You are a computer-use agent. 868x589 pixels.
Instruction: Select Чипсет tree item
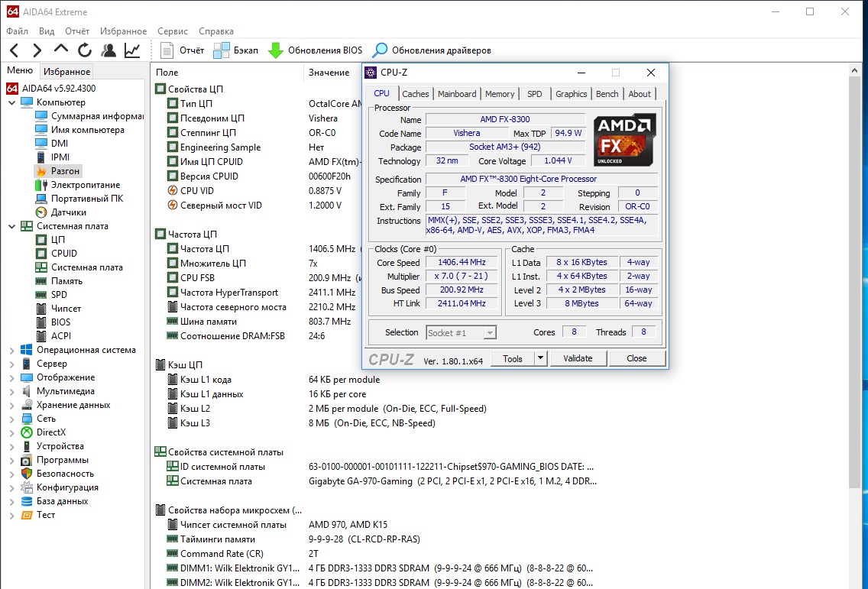[58, 309]
